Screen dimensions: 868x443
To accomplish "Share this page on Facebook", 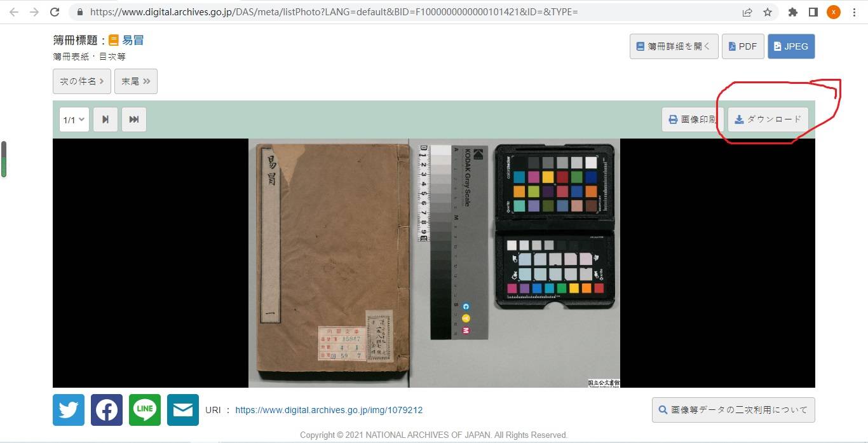I will (107, 410).
